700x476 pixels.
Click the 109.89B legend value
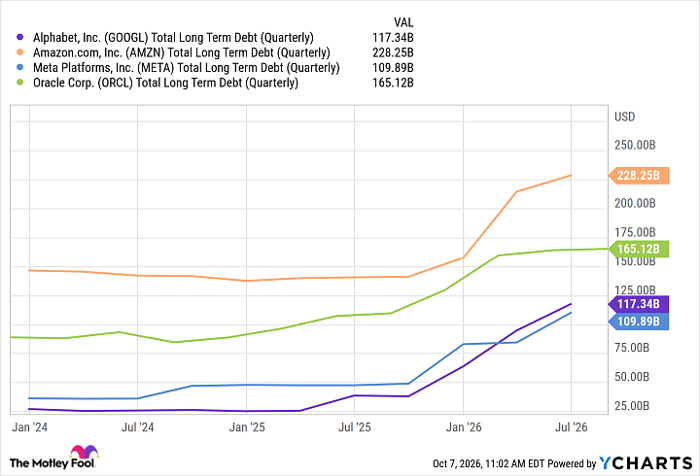tap(393, 68)
